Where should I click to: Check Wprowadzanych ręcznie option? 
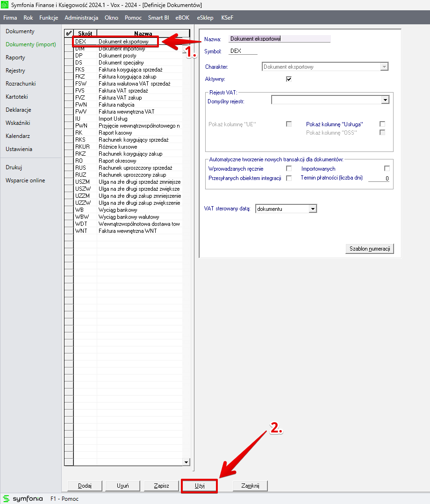pyautogui.click(x=288, y=168)
